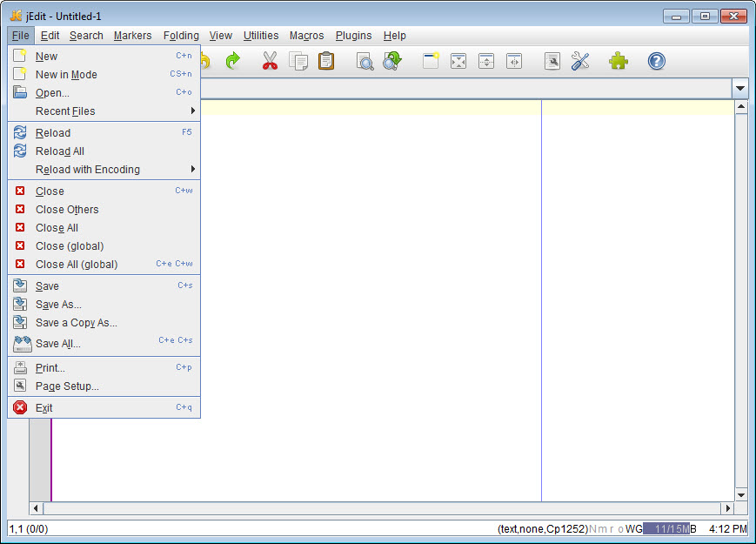Click the vertical scrollbar up arrow
Image resolution: width=756 pixels, height=544 pixels.
point(741,106)
